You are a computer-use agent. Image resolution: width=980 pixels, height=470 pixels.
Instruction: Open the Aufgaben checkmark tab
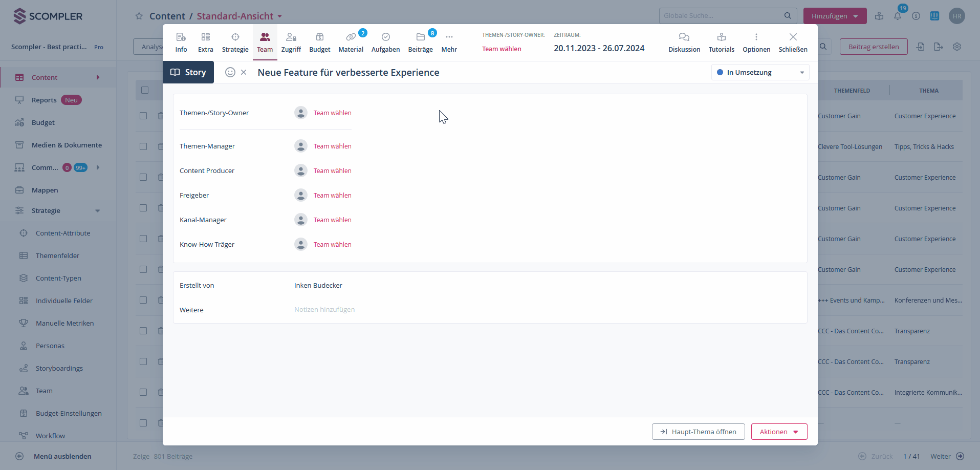(x=385, y=42)
